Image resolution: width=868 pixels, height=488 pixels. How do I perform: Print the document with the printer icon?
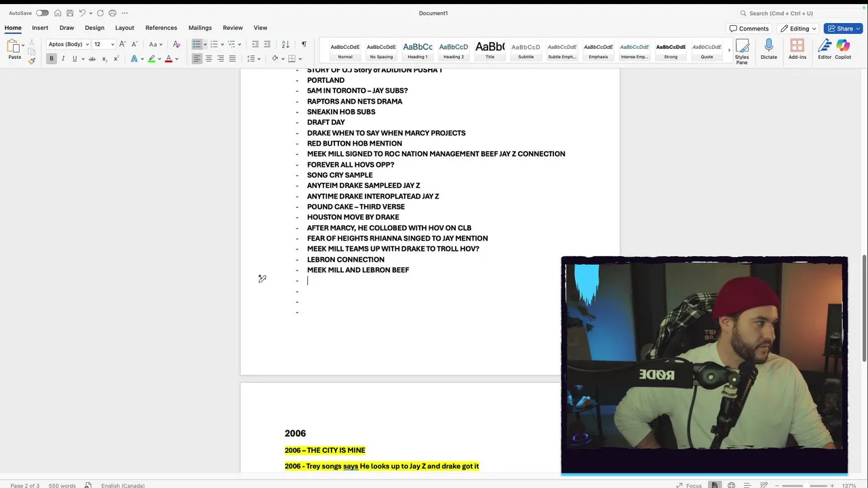113,13
